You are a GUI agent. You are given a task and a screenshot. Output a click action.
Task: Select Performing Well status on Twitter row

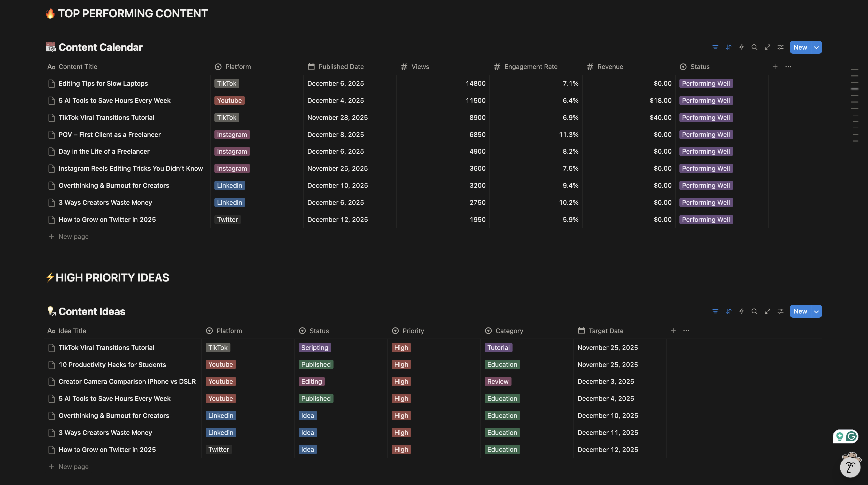706,220
